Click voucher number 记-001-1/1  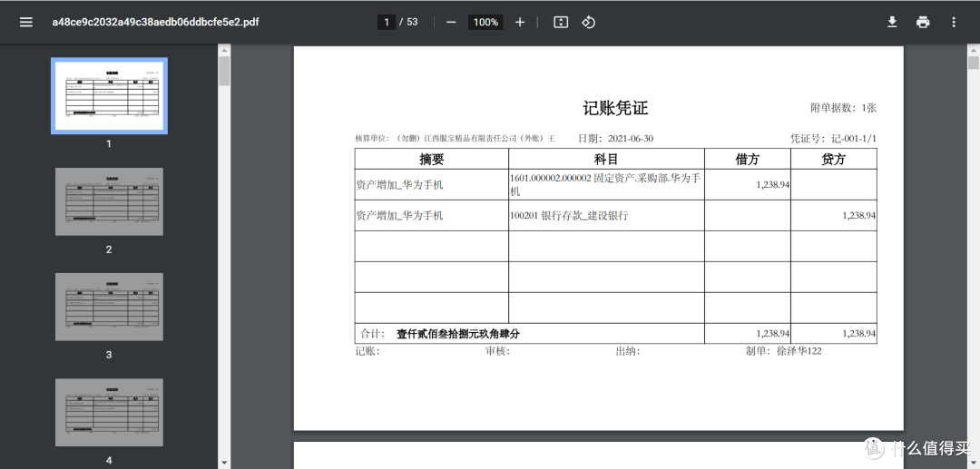tap(854, 139)
